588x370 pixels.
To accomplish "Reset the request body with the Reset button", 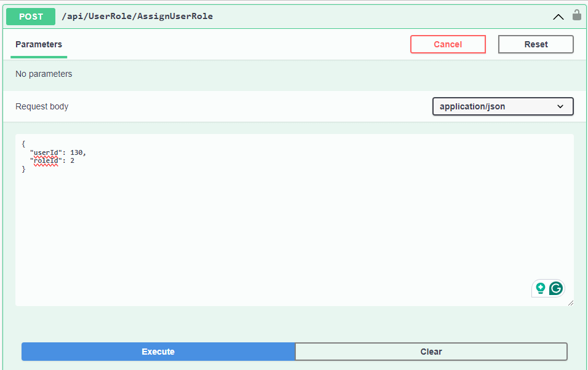I will coord(535,44).
